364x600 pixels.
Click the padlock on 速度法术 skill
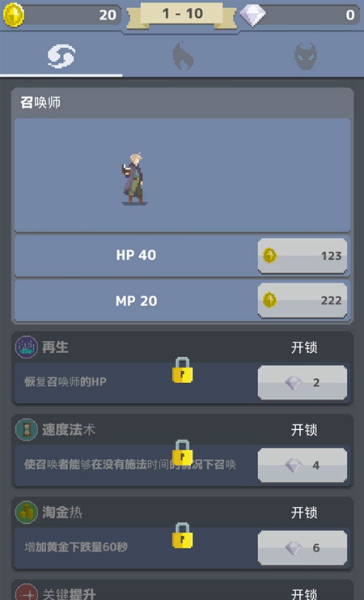click(182, 453)
